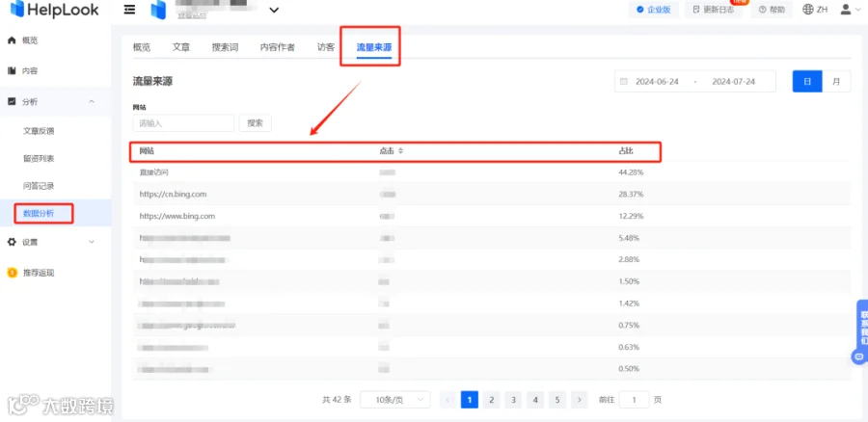Open the 10条/页 page size dropdown
Image resolution: width=868 pixels, height=422 pixels.
tap(394, 399)
